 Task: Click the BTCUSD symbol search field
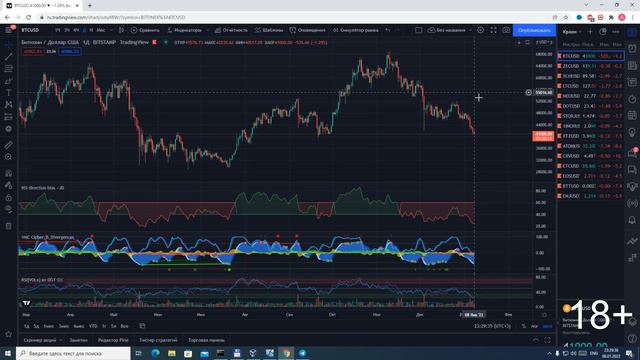(31, 30)
